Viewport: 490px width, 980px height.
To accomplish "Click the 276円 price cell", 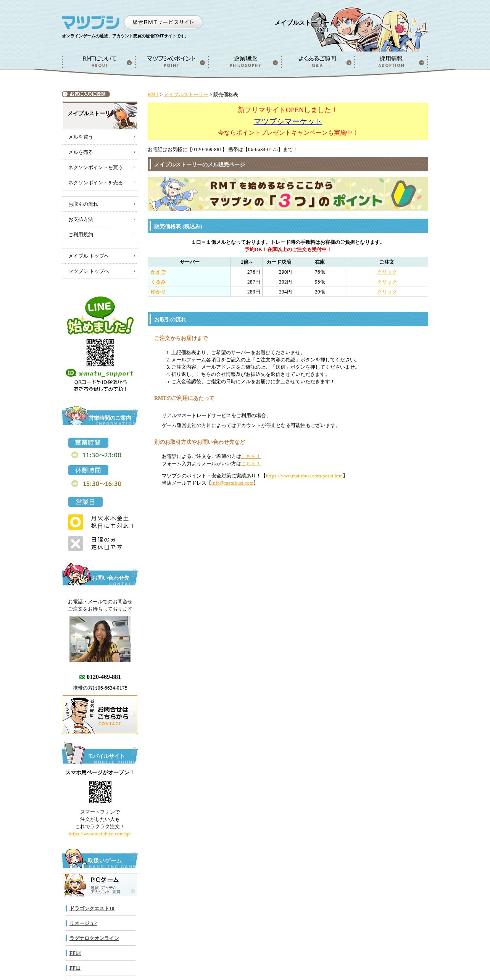I will click(247, 272).
